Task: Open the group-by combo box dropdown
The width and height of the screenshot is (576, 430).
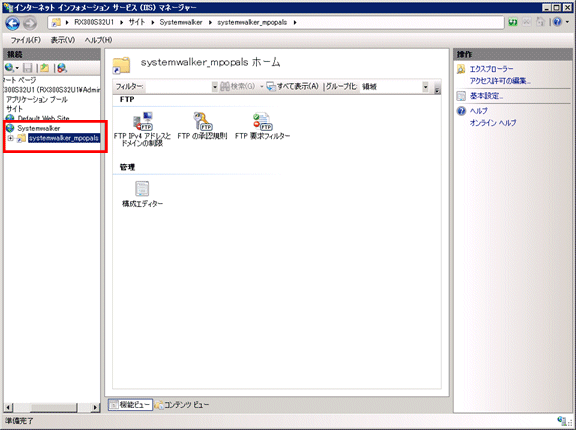Action: pos(425,87)
